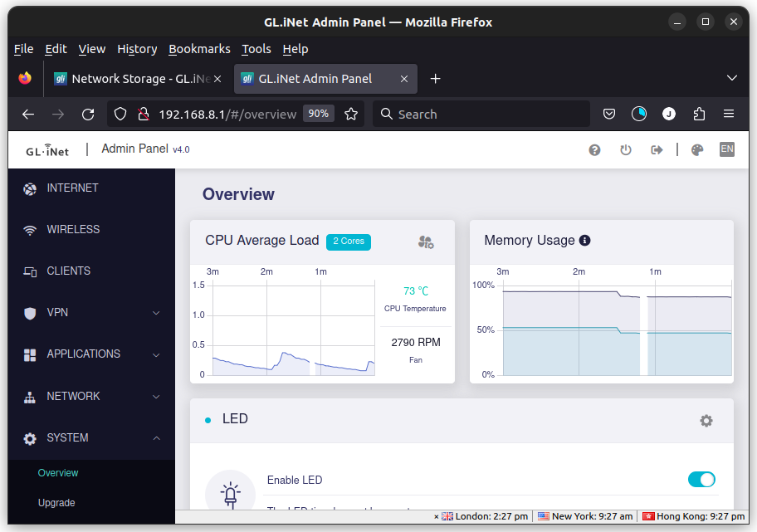Click Memory Usage info icon
The height and width of the screenshot is (532, 757).
tap(584, 241)
